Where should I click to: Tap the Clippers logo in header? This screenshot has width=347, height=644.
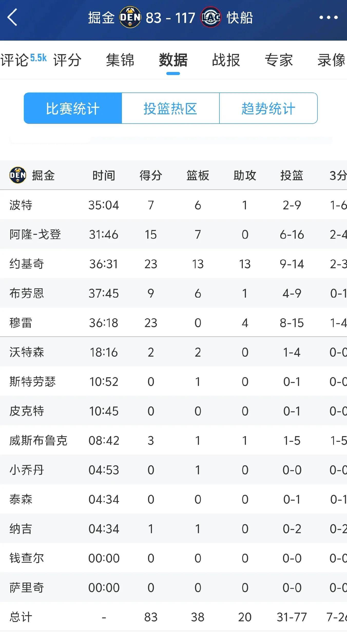click(211, 17)
